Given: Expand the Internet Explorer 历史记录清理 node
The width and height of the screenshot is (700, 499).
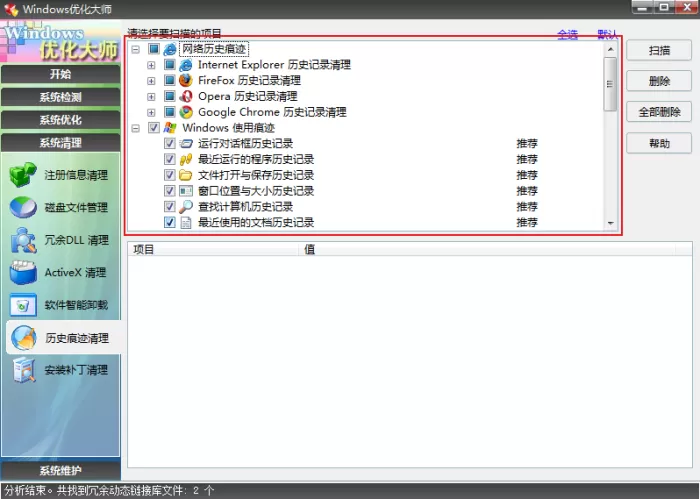Looking at the screenshot, I should tap(151, 65).
